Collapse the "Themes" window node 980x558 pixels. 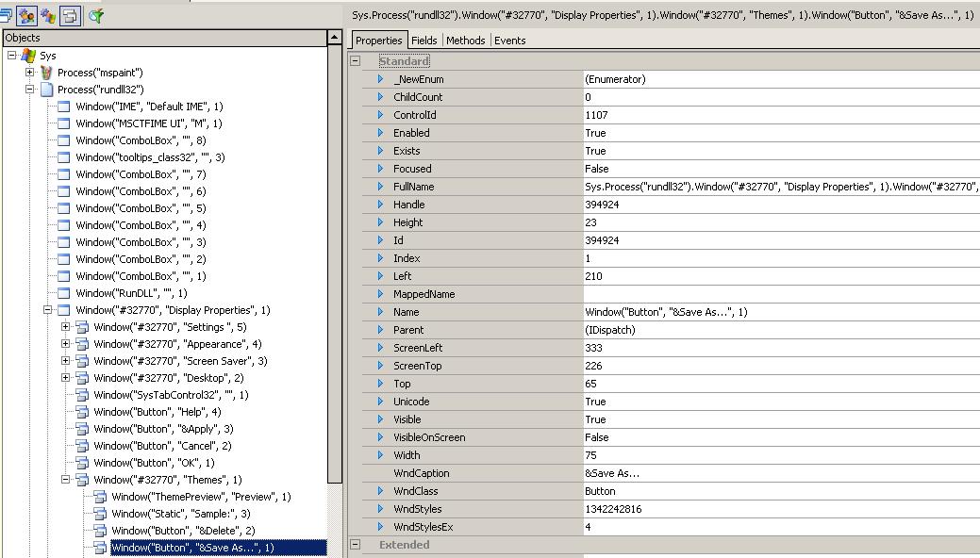[66, 480]
